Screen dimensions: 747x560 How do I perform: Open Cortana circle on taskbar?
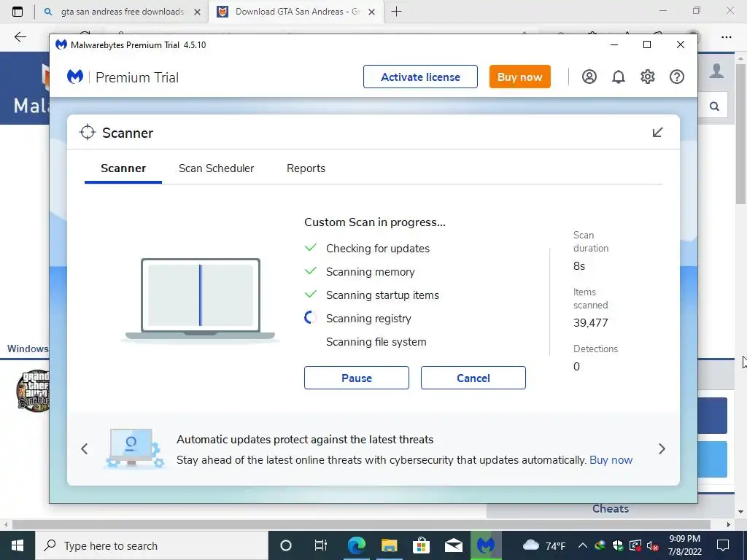pyautogui.click(x=286, y=545)
